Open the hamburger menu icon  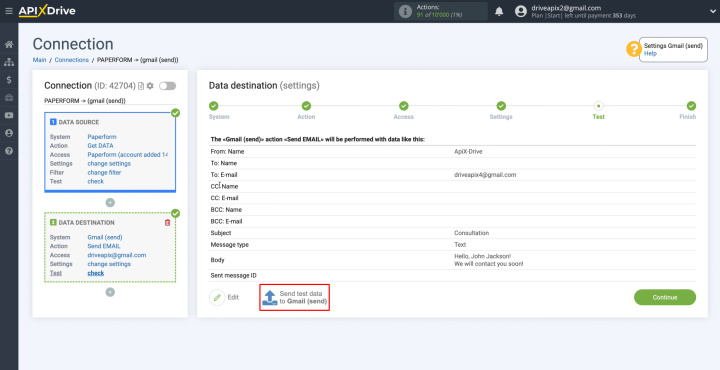(x=9, y=11)
